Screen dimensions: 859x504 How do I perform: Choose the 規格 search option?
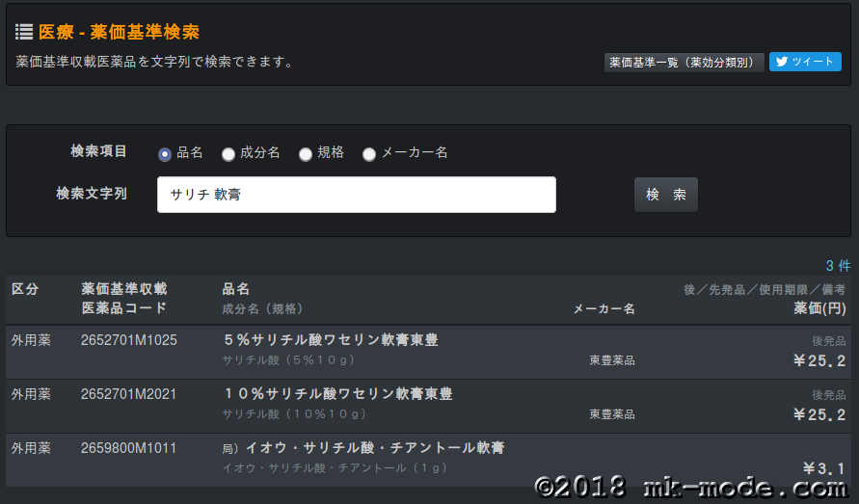click(x=306, y=153)
